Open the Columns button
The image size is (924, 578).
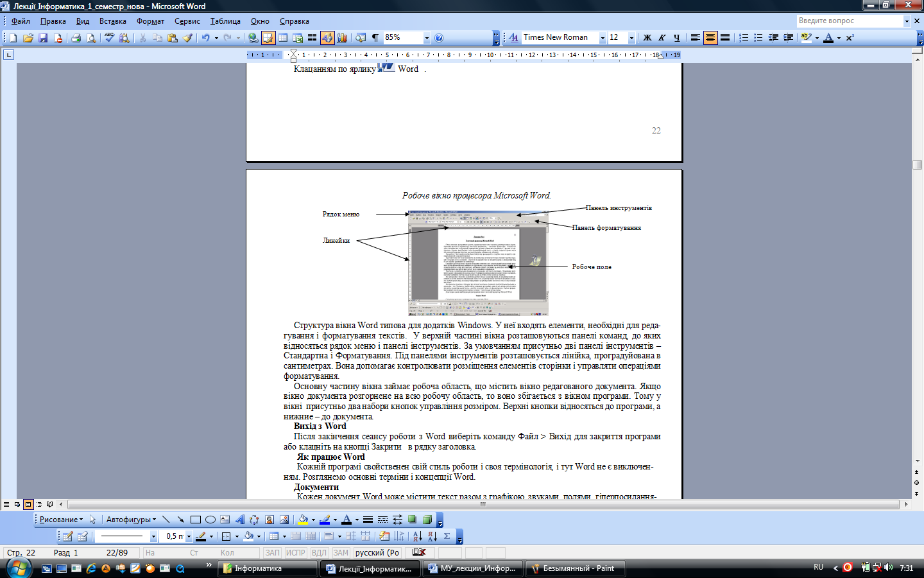312,38
